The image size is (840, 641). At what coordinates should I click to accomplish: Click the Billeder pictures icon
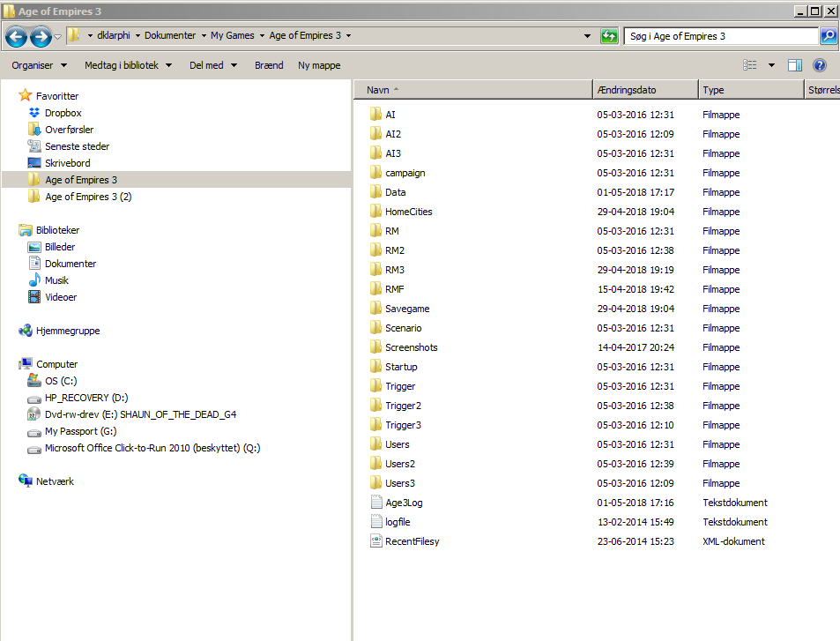coord(34,247)
